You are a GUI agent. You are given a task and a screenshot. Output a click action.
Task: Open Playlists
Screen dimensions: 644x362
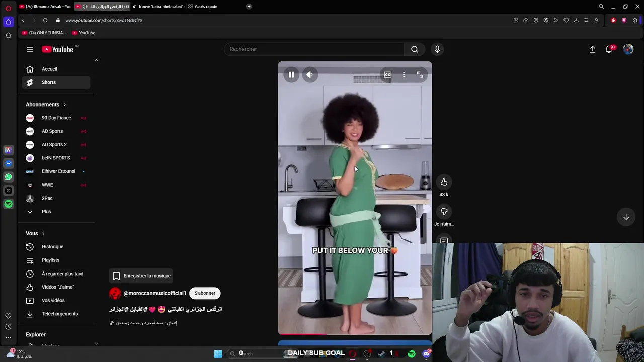coord(56,260)
